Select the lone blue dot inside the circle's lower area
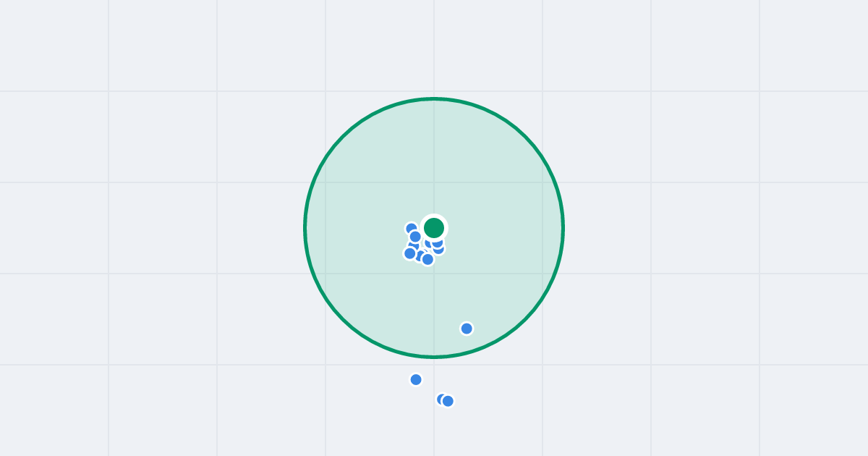Screen dimensions: 868x456 click(x=467, y=329)
